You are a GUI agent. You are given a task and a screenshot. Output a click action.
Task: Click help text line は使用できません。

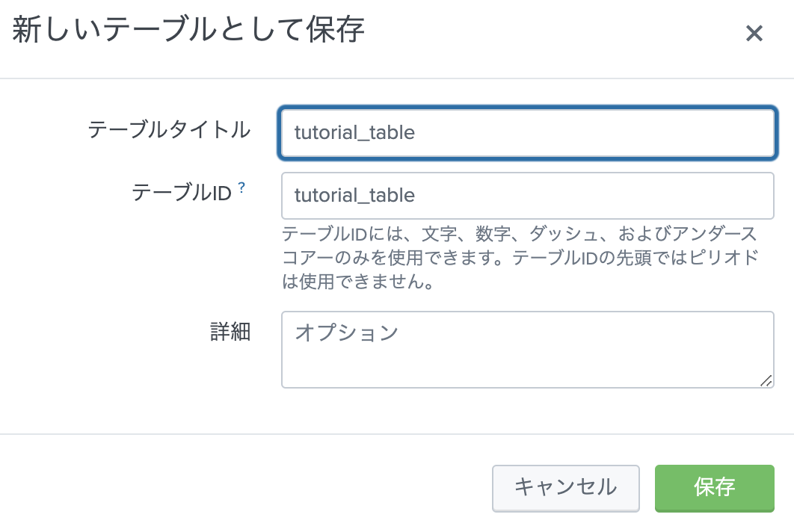point(358,284)
